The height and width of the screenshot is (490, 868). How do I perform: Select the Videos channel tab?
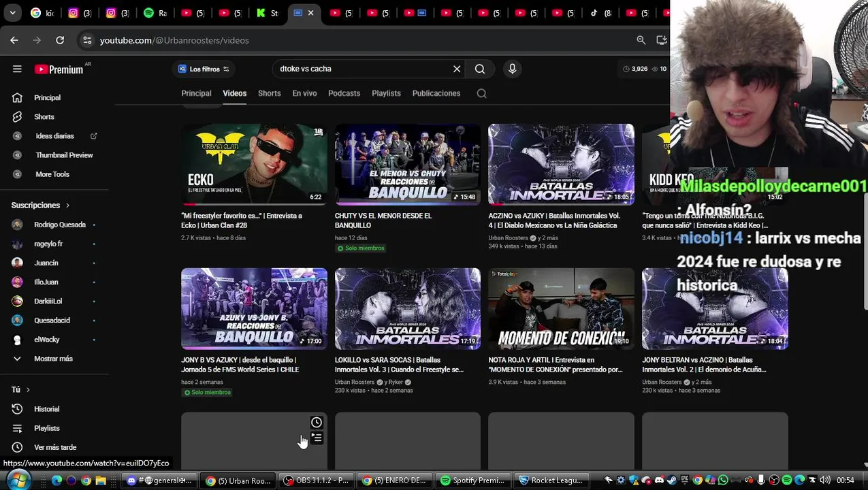pos(234,93)
